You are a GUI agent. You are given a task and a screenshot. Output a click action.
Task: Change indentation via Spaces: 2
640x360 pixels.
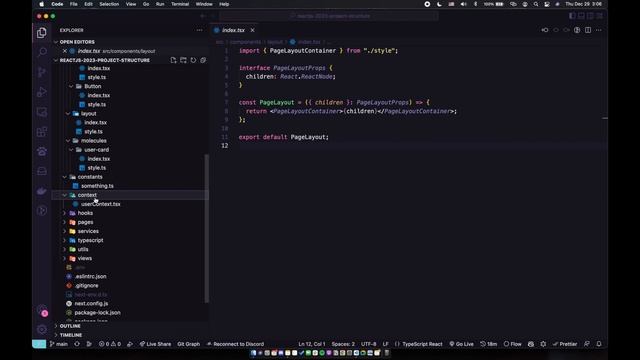[343, 344]
